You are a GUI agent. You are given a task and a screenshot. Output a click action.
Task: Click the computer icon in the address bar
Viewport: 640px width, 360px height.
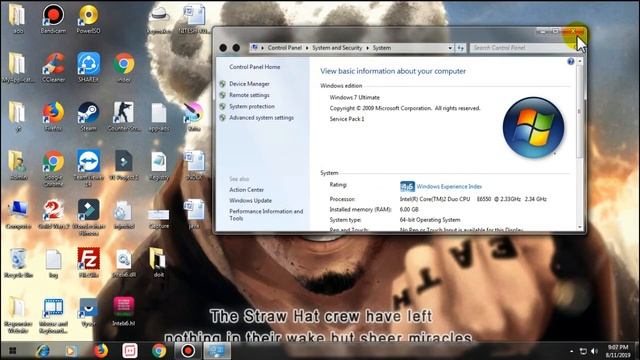tap(255, 48)
